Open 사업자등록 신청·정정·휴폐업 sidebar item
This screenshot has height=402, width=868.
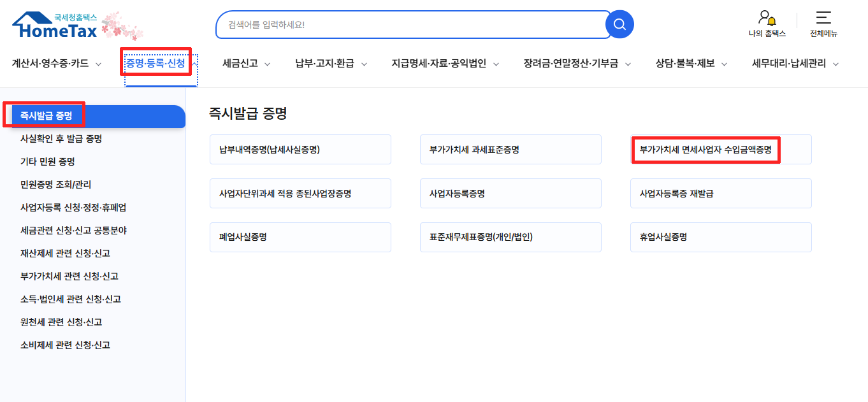tap(73, 208)
